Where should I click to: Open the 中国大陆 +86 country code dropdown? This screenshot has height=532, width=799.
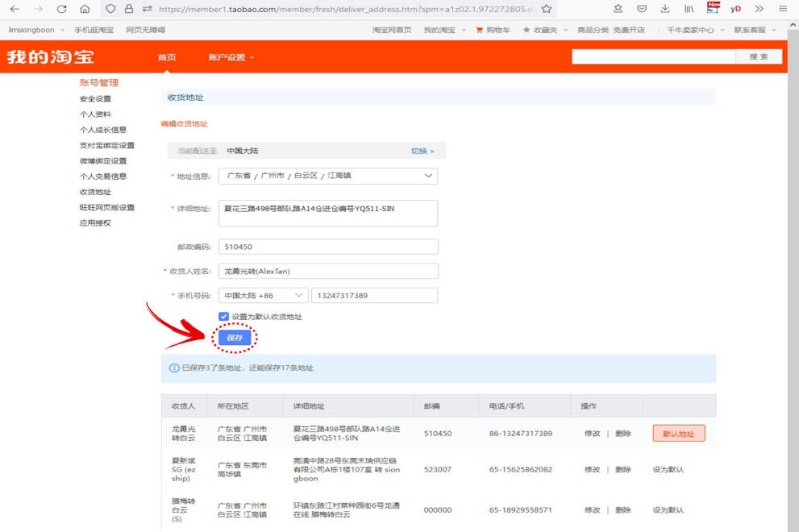[x=263, y=296]
